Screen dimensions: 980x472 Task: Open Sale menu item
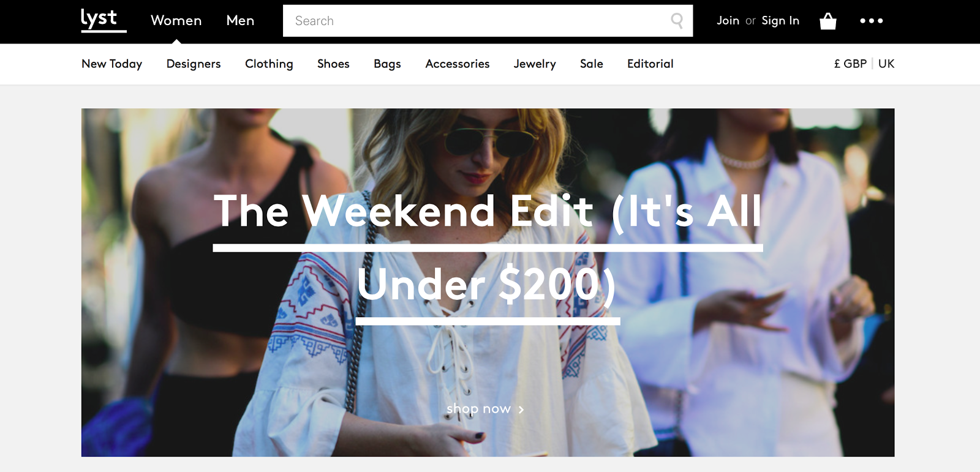(592, 64)
